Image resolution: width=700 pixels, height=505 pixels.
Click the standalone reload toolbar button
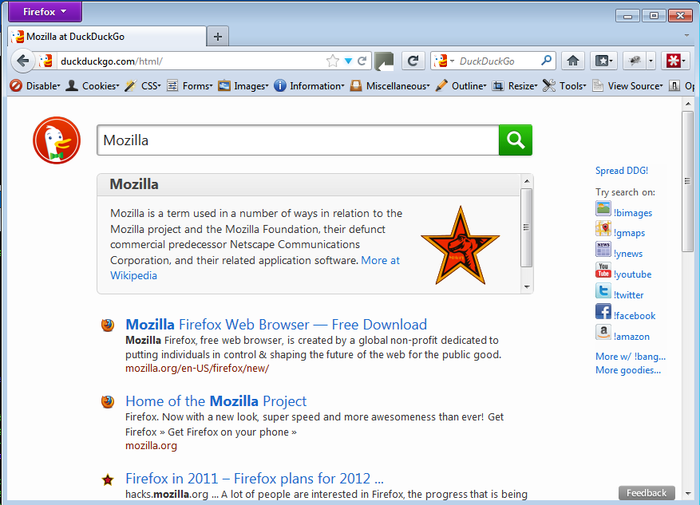[x=413, y=61]
